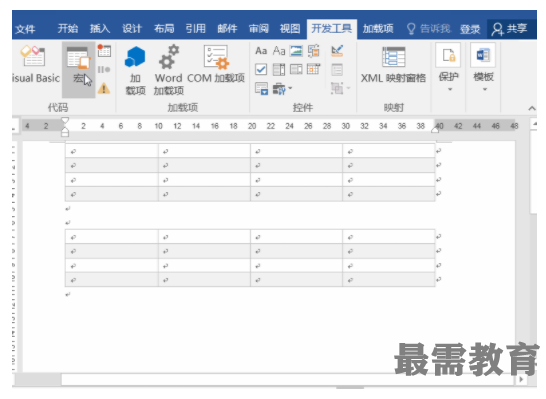
Task: Open COM Add-ins (COM 加载项)
Action: coord(216,64)
